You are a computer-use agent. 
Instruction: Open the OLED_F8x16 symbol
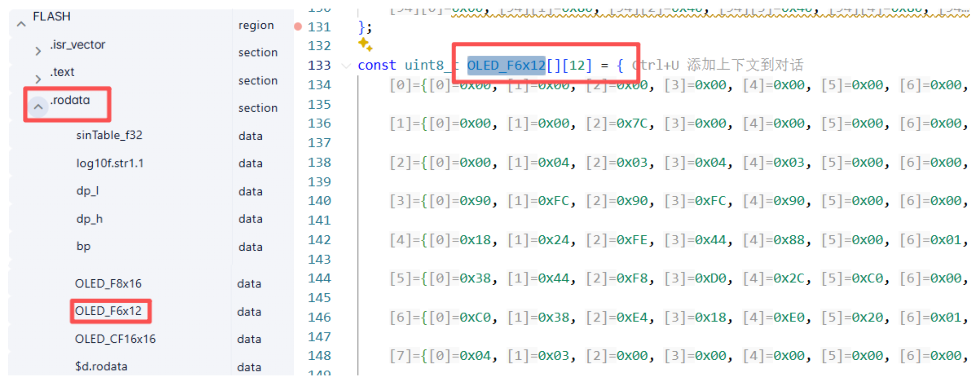(108, 284)
